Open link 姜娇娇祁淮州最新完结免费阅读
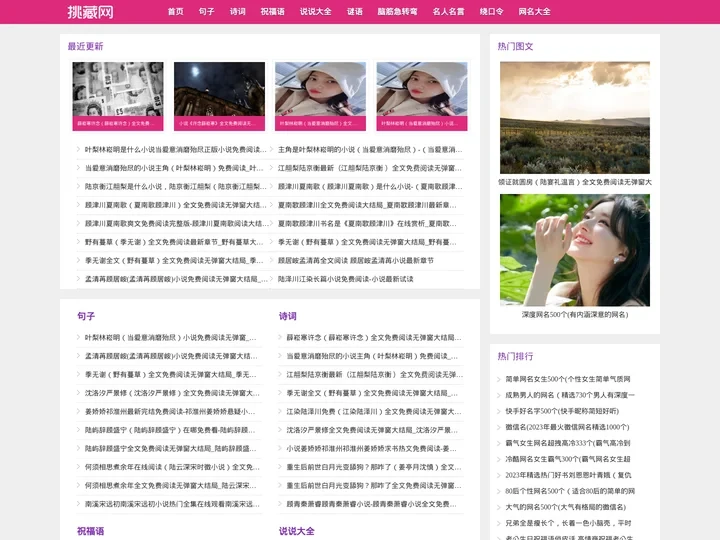 (170, 411)
